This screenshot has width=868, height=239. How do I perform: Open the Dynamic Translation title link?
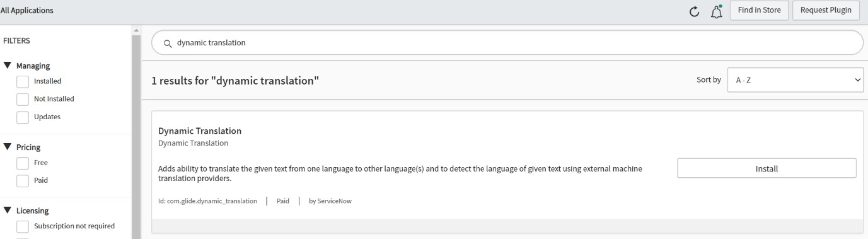coord(200,131)
